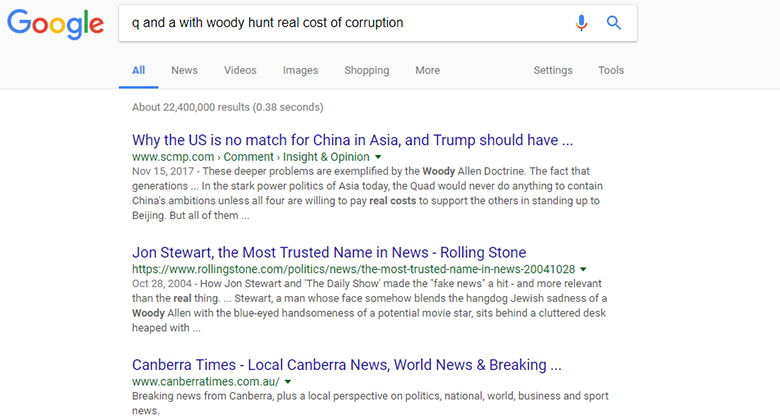Show search Tools options
780x420 pixels.
611,71
